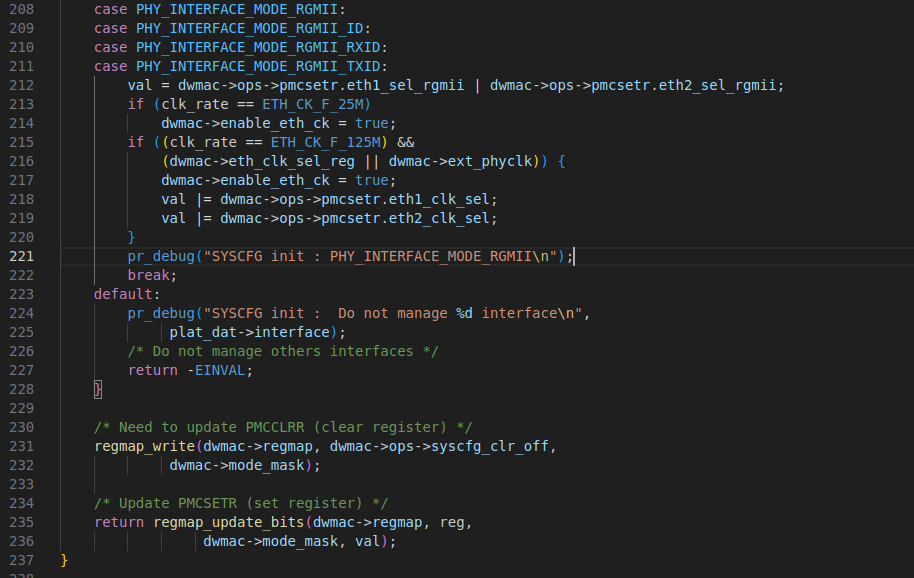Click the regmap_update_bits function name
This screenshot has width=914, height=578.
click(228, 522)
